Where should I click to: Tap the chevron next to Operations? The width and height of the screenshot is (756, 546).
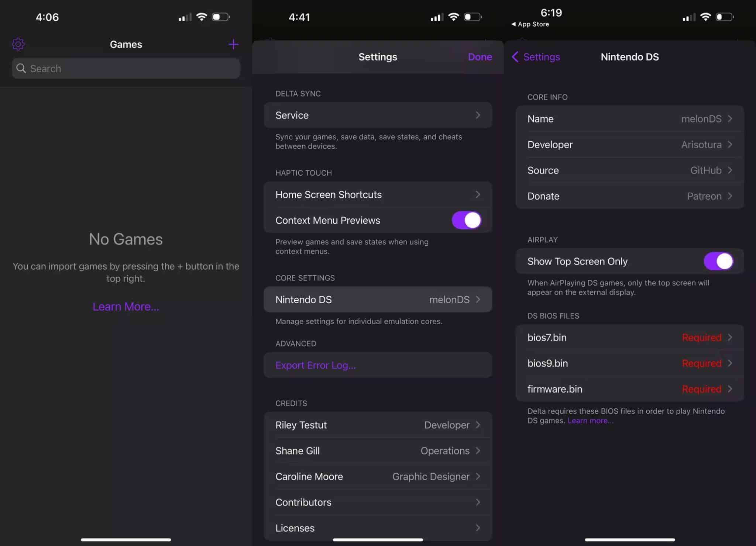click(478, 451)
